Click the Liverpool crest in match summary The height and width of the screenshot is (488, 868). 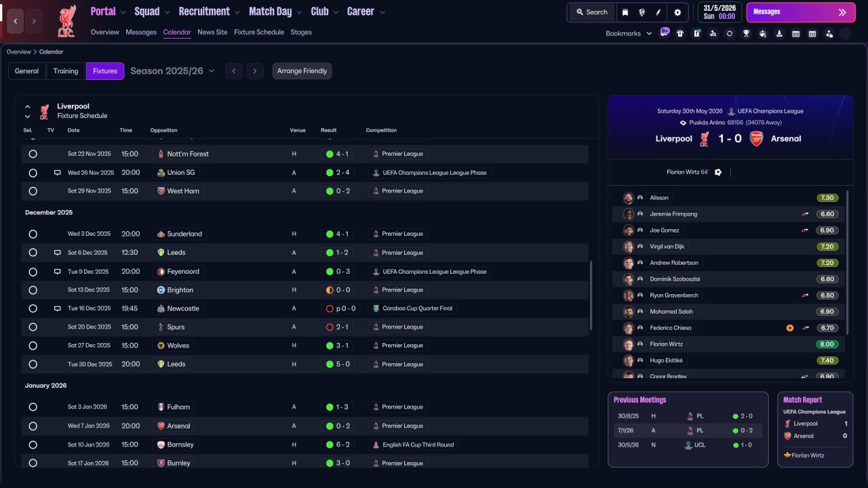coord(705,139)
